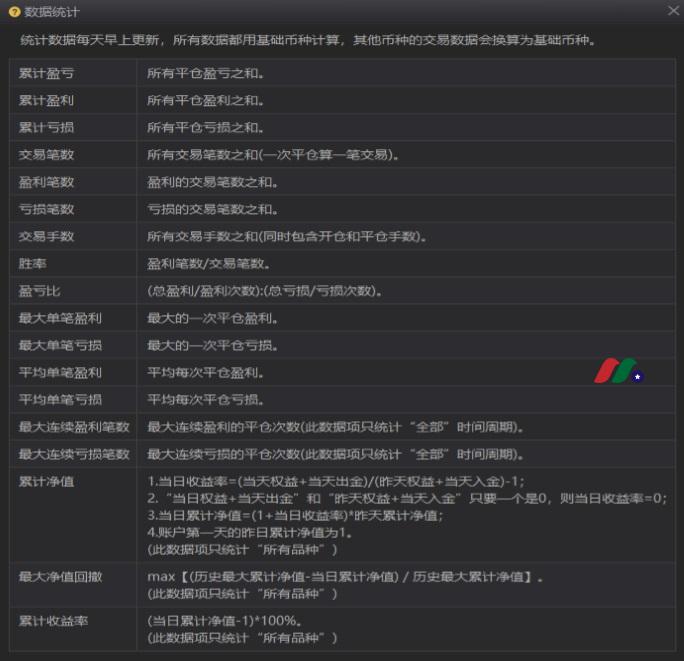Select the 平均单笔盈利 row label
The image size is (684, 661).
tap(60, 372)
